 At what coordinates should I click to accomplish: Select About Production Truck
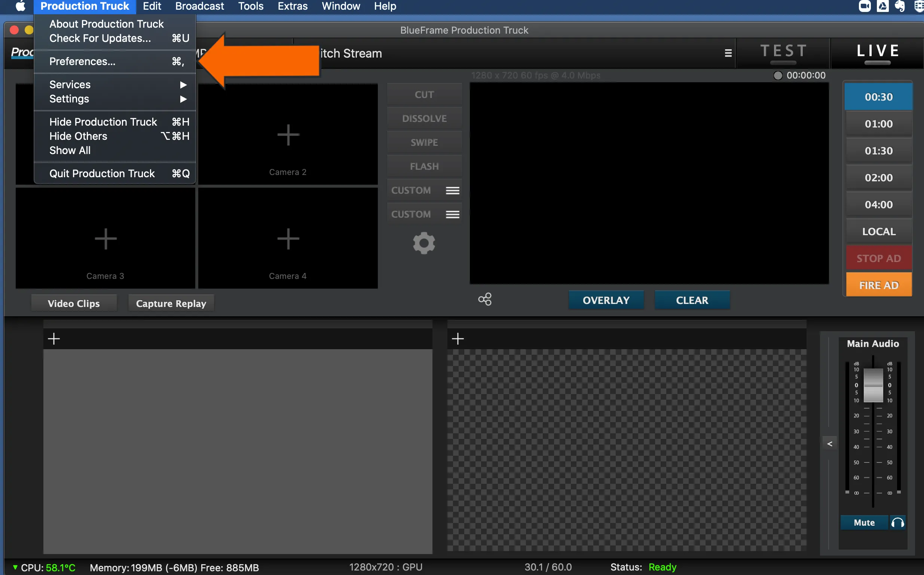[115, 24]
